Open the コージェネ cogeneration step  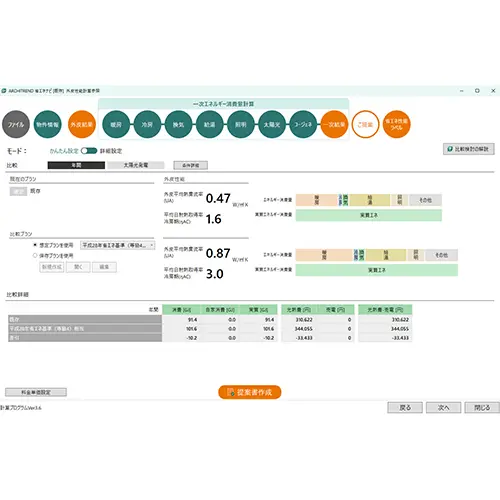pyautogui.click(x=303, y=124)
